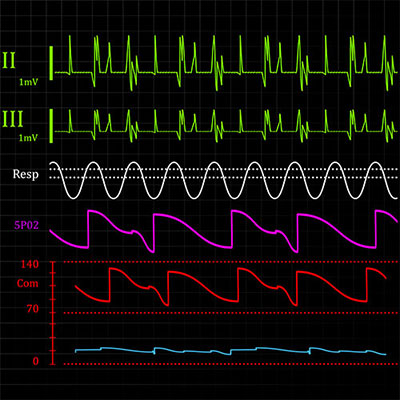Click the red dotted line at 140

[x=231, y=262]
